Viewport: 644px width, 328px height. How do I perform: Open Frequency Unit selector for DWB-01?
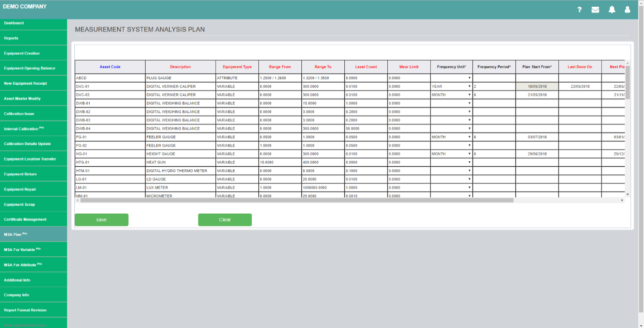coord(468,103)
